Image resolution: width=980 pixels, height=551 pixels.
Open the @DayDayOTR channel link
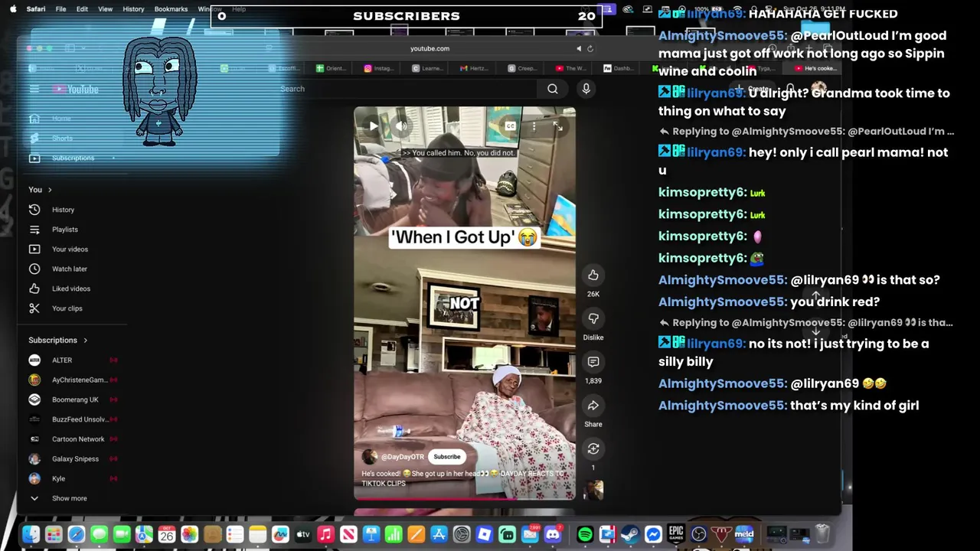[403, 457]
